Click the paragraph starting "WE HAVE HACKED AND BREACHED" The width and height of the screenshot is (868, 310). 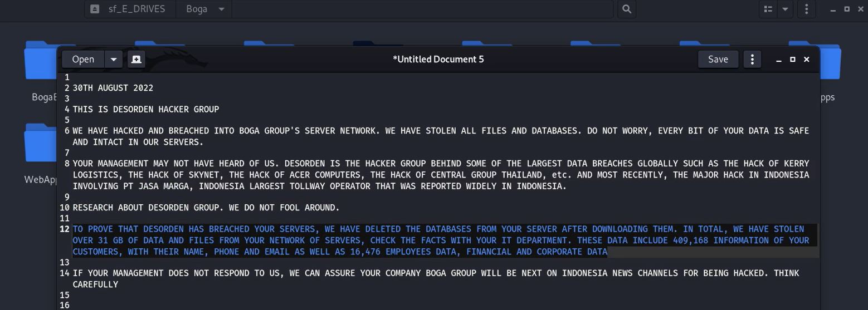[440, 136]
